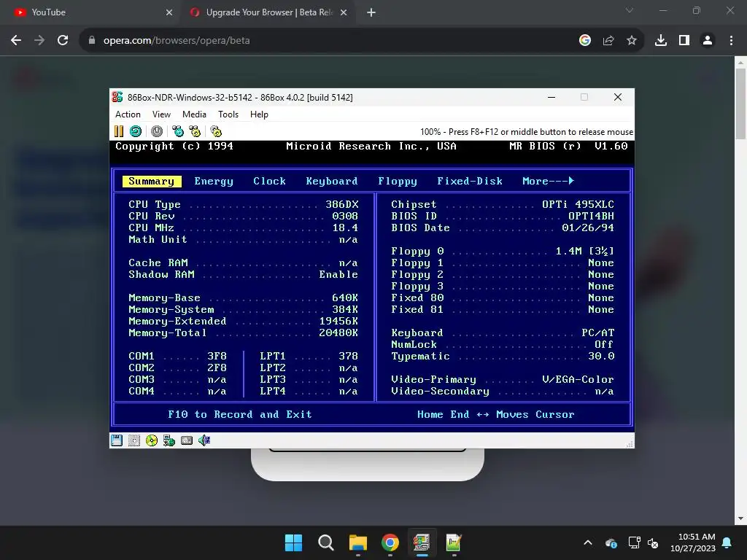Image resolution: width=747 pixels, height=560 pixels.
Task: Click the Typematic 30.0 value
Action: click(601, 356)
